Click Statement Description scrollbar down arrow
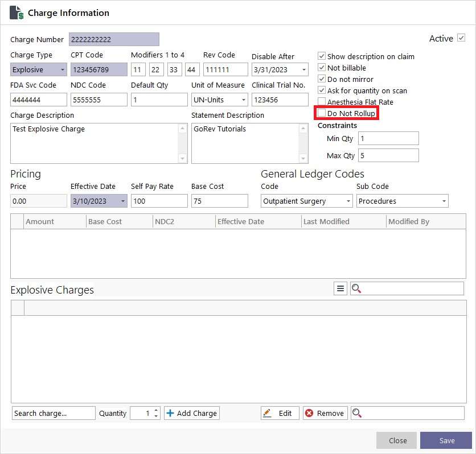This screenshot has height=454, width=476. point(303,158)
